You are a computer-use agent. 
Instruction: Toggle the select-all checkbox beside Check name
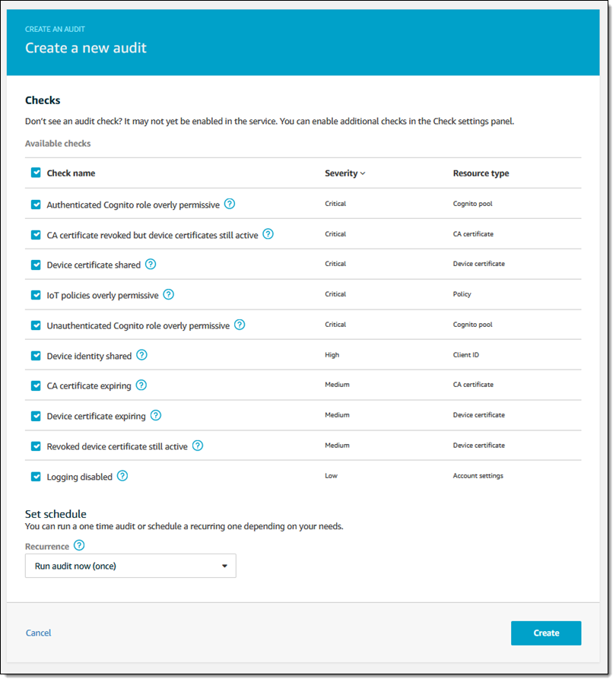tap(36, 173)
